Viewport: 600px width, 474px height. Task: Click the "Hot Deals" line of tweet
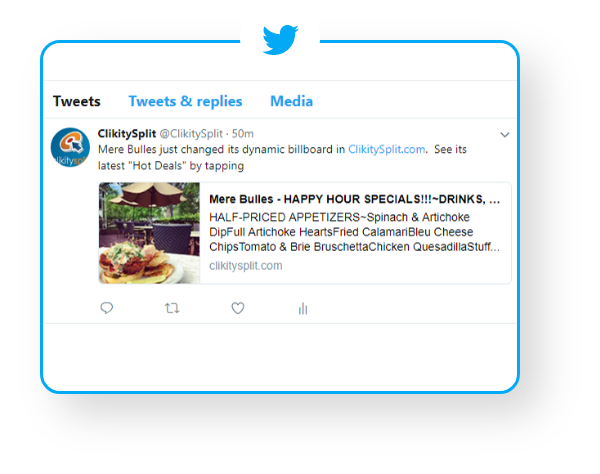tap(171, 166)
